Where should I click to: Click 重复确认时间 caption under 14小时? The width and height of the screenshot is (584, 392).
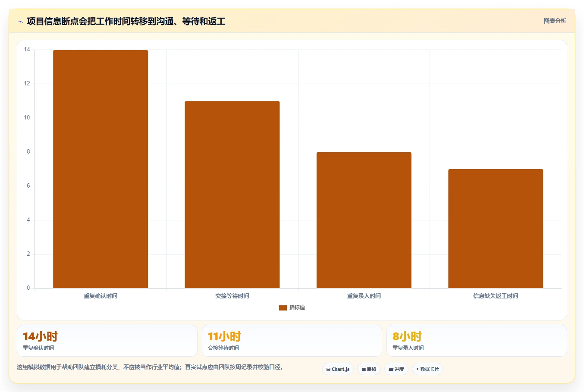(x=38, y=348)
